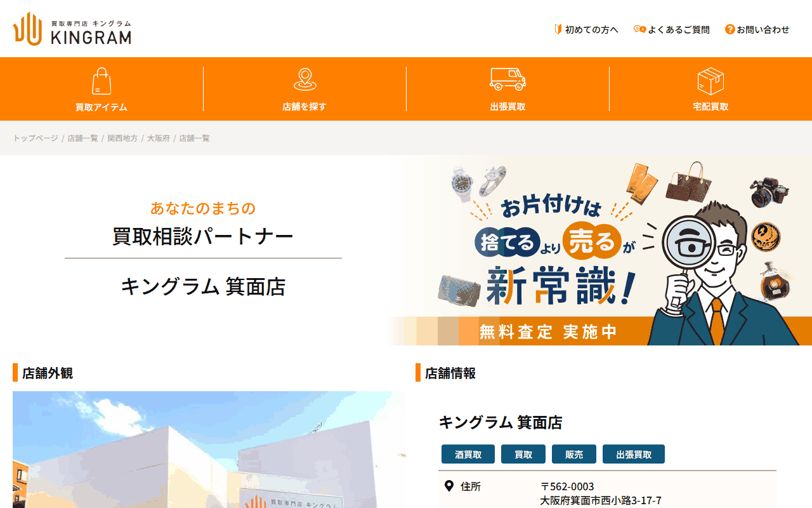Viewport: 812px width, 508px height.
Task: Click the question mark icon beside お問い合わせ
Action: pyautogui.click(x=730, y=29)
